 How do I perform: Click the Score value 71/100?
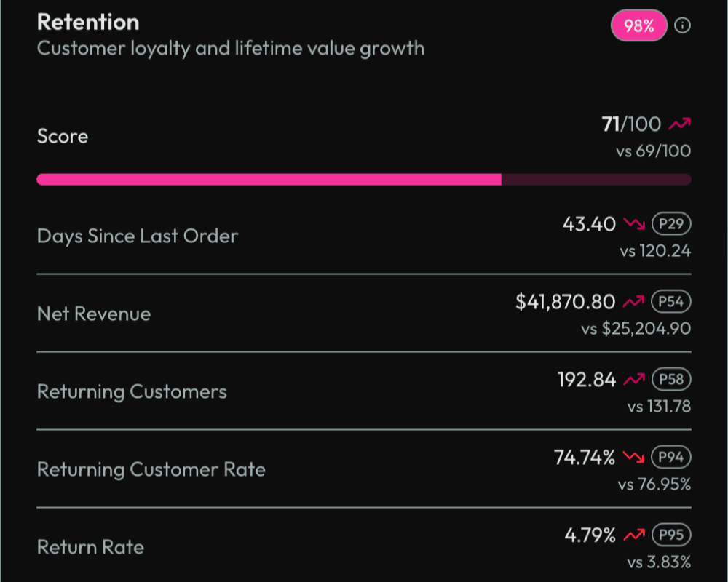(630, 124)
